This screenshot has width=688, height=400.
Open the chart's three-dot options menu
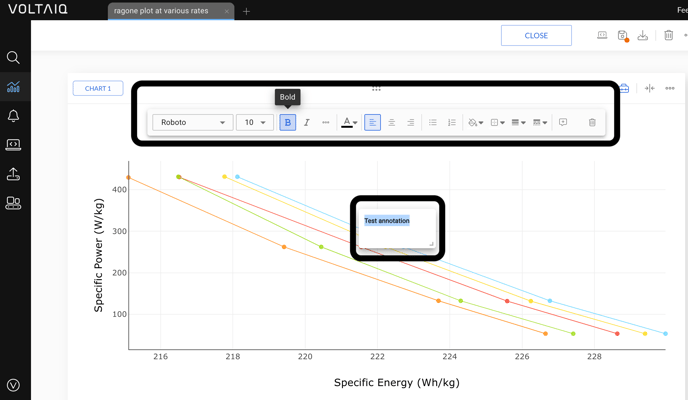(670, 88)
